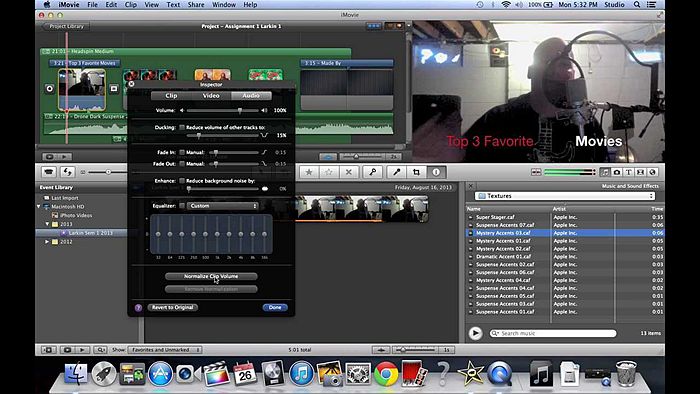
Task: Click the Done button in Inspector
Action: click(x=275, y=307)
